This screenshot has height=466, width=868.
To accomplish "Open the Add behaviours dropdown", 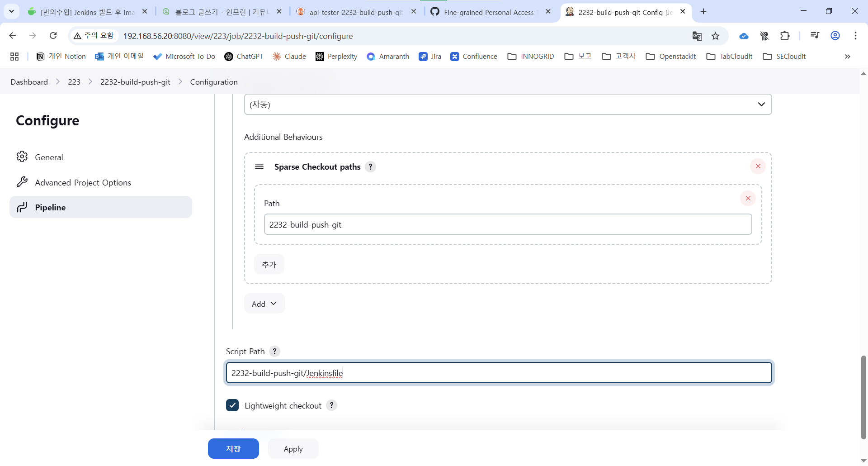I will click(264, 304).
